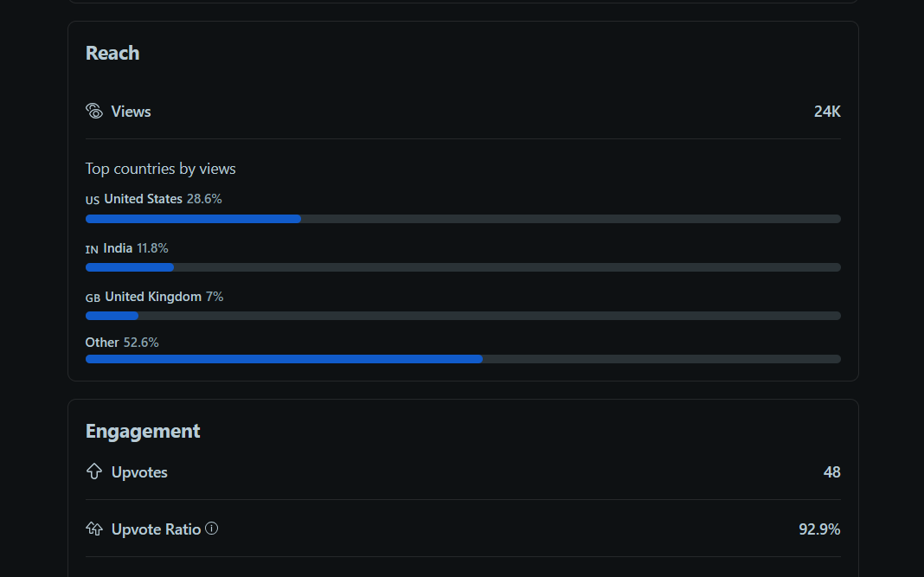Select the United States views bar
Viewport: 924px width, 577px height.
pyautogui.click(x=463, y=219)
